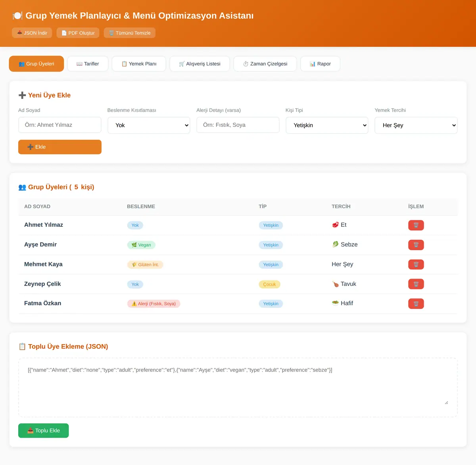Open Beslenme Kısıtlaması dropdown
The width and height of the screenshot is (476, 465).
pyautogui.click(x=149, y=125)
